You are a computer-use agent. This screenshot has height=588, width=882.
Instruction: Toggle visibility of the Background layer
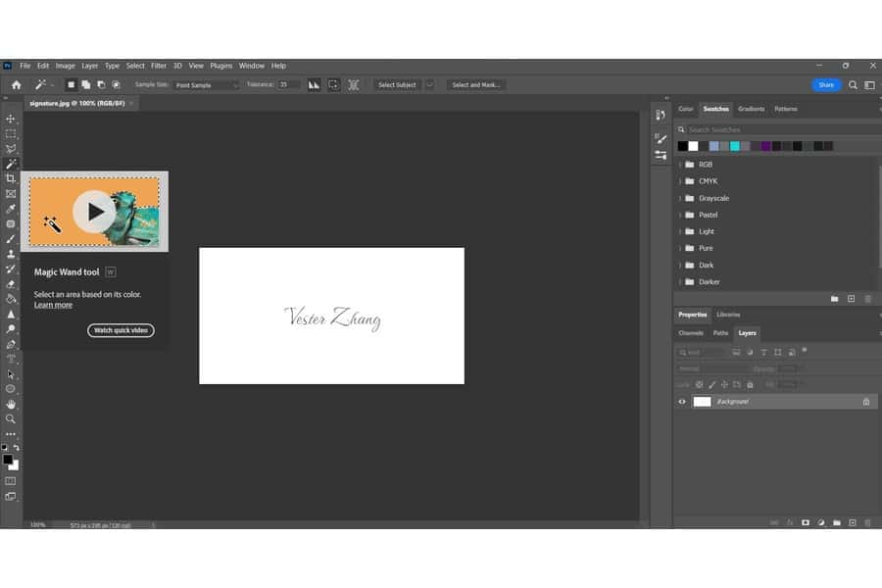point(682,402)
